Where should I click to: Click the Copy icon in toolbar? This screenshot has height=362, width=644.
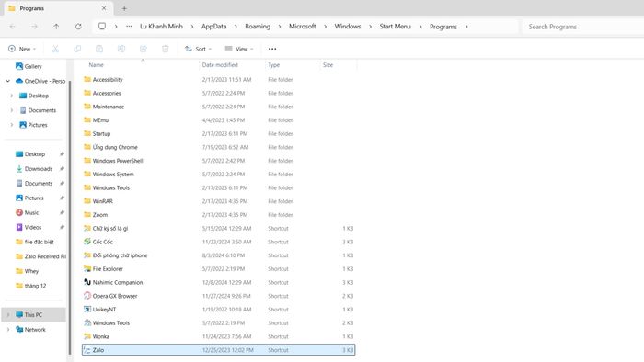click(x=77, y=49)
